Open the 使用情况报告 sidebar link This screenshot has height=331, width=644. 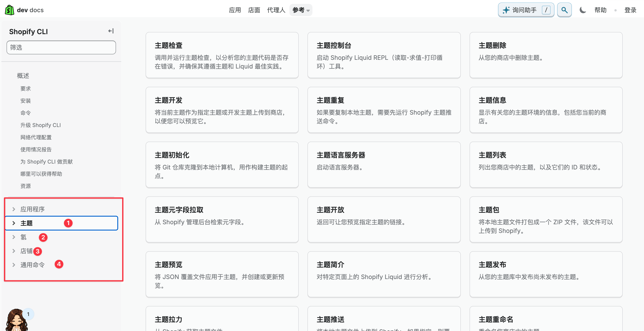click(36, 149)
